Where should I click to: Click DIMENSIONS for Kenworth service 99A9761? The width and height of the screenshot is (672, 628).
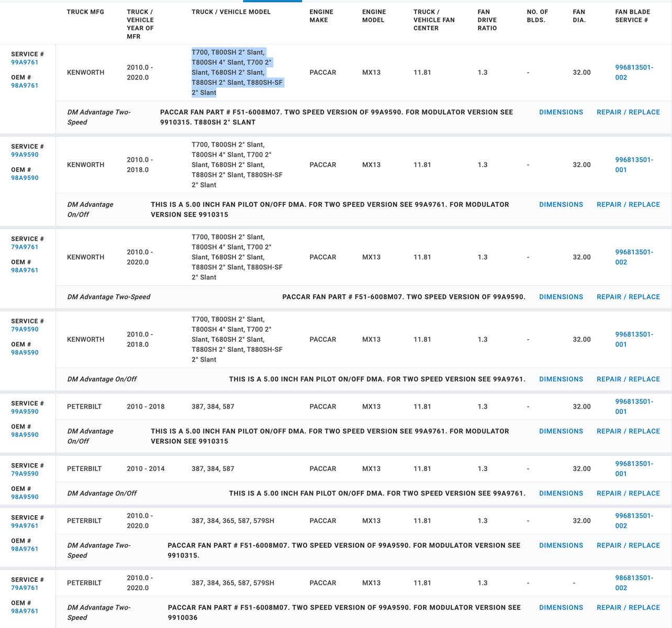[x=561, y=112]
